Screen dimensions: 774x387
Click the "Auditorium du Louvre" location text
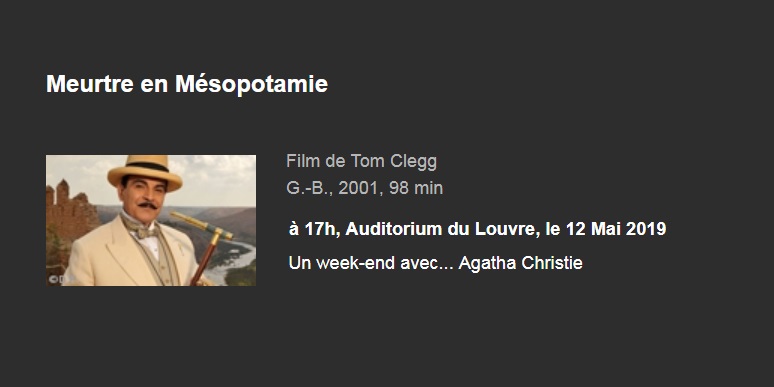point(441,229)
